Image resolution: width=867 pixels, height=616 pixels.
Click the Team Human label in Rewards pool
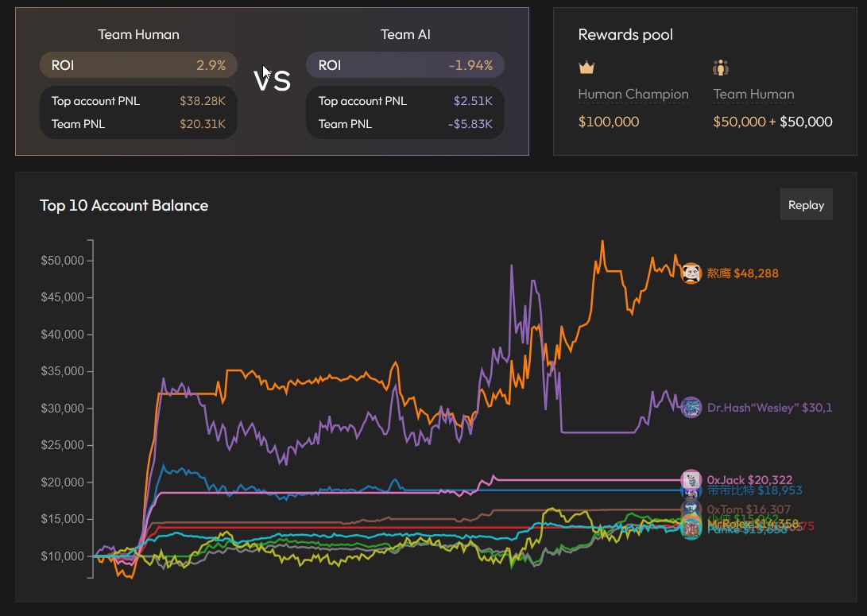[753, 94]
